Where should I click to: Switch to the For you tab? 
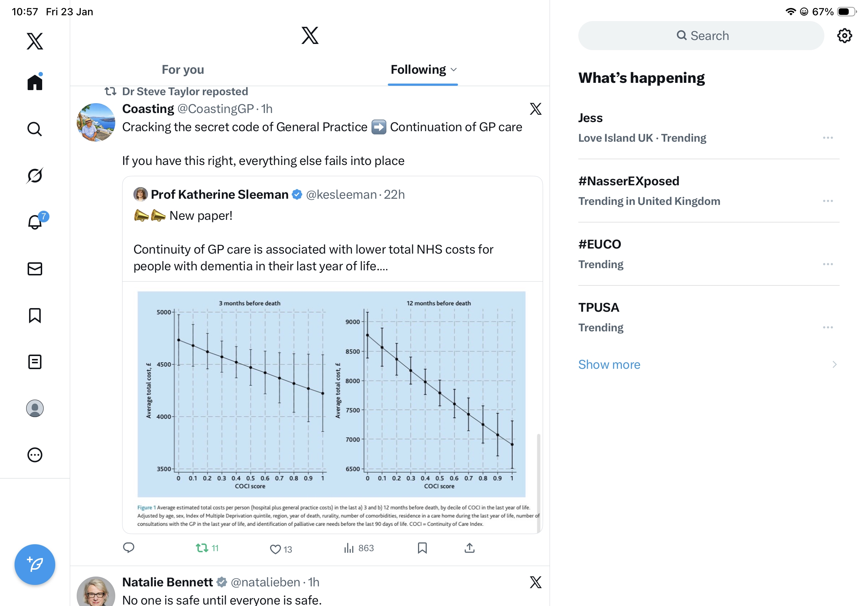182,69
